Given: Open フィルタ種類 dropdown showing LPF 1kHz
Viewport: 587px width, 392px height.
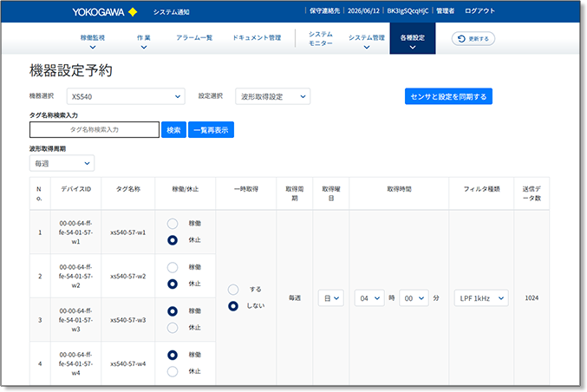Looking at the screenshot, I should 481,298.
